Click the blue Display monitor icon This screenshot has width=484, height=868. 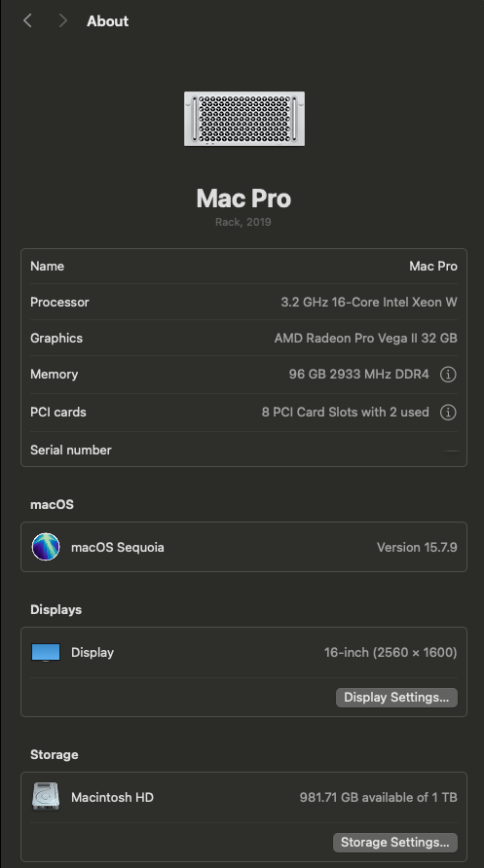pyautogui.click(x=46, y=653)
